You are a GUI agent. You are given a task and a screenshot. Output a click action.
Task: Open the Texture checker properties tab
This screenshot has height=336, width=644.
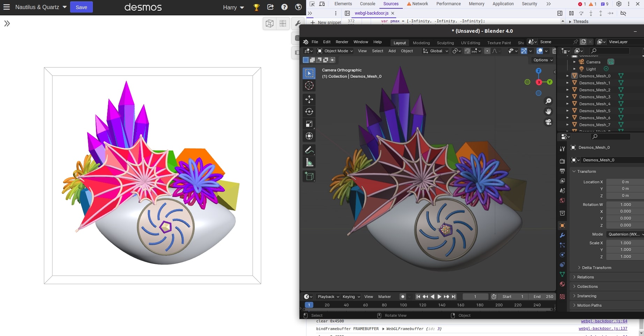tap(562, 297)
